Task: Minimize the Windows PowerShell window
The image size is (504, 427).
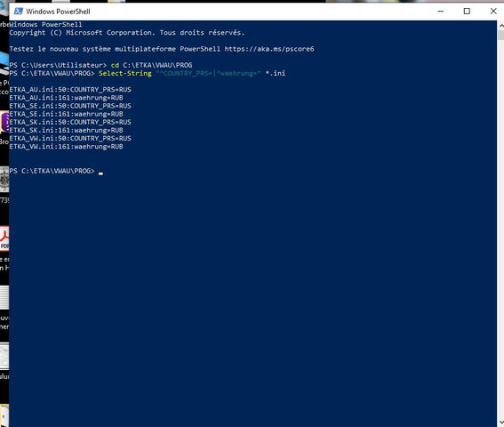Action: pyautogui.click(x=441, y=12)
